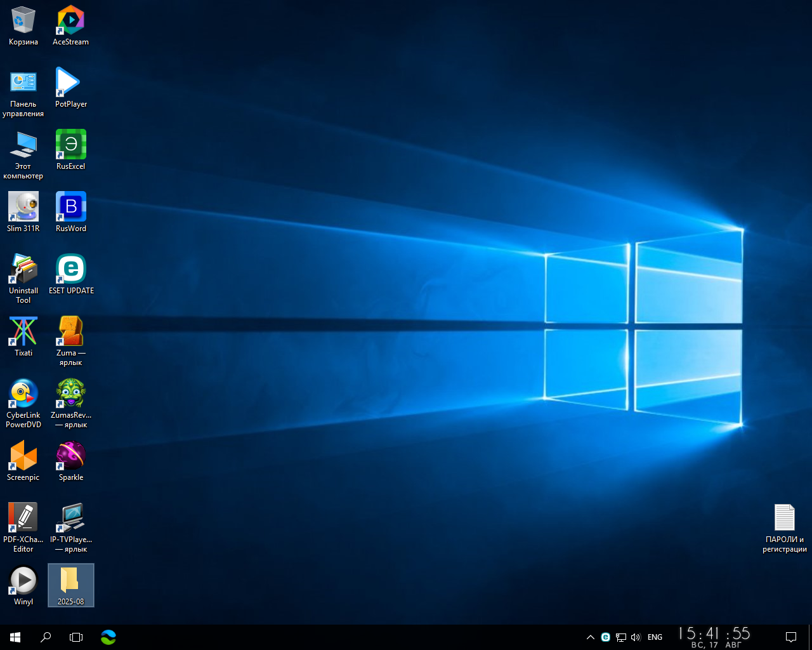Select the Slim 311R webcam shortcut
812x650 pixels.
[x=23, y=213]
